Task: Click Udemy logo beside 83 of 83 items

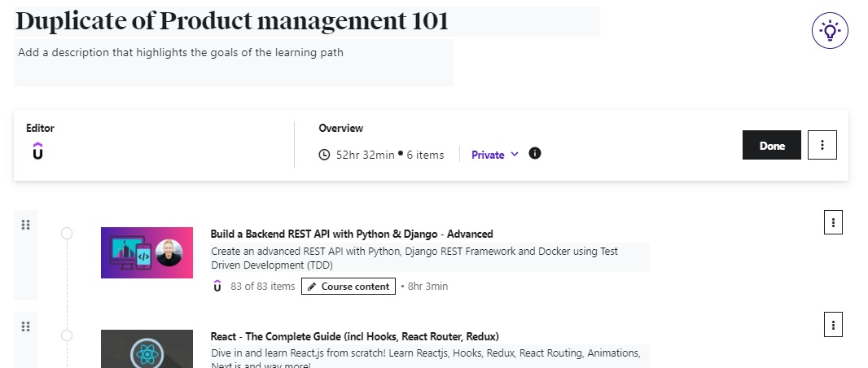Action: coord(217,286)
